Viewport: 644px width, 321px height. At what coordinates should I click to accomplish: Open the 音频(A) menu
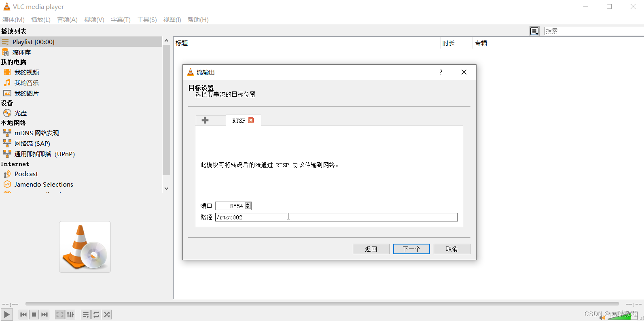(67, 19)
